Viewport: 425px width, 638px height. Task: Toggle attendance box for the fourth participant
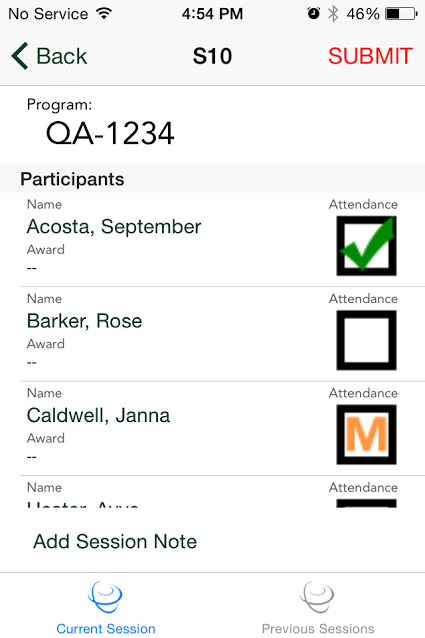366,503
